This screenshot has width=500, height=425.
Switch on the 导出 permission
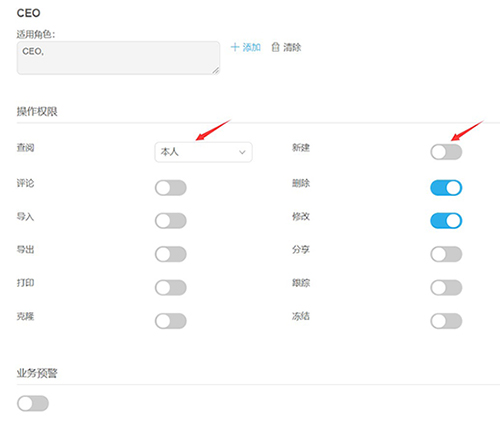point(170,254)
